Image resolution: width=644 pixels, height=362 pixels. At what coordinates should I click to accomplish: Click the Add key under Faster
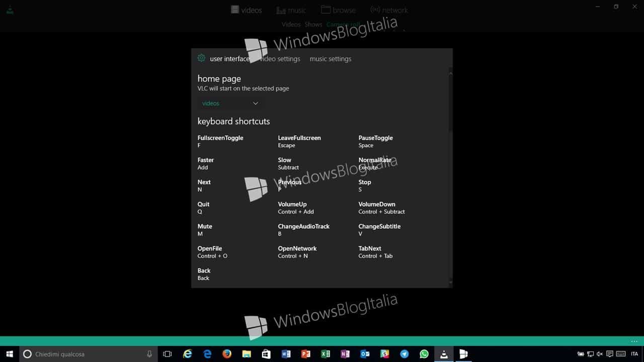(x=203, y=167)
